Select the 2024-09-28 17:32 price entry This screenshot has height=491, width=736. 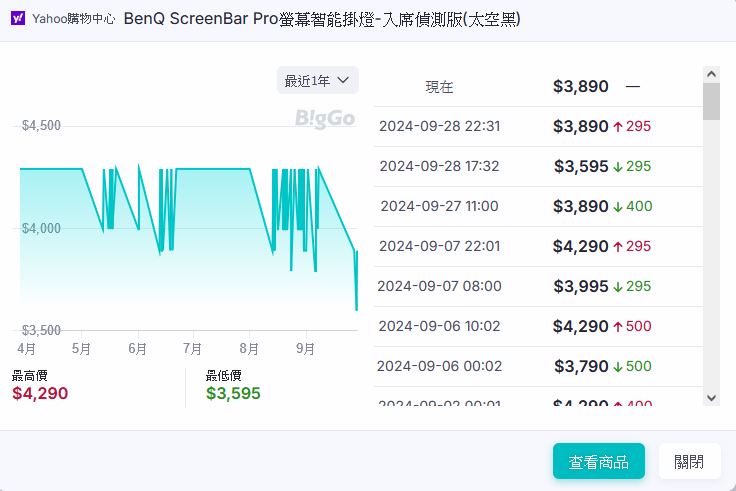538,166
